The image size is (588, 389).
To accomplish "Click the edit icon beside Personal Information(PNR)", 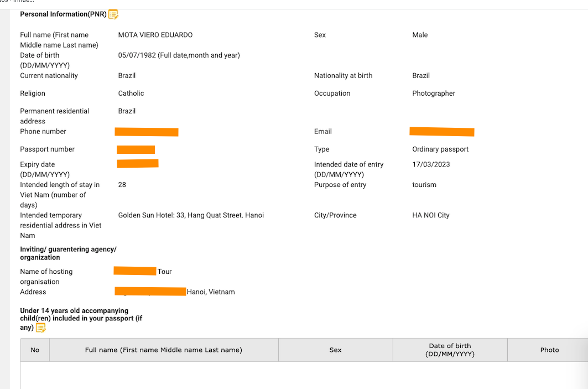I will (113, 14).
